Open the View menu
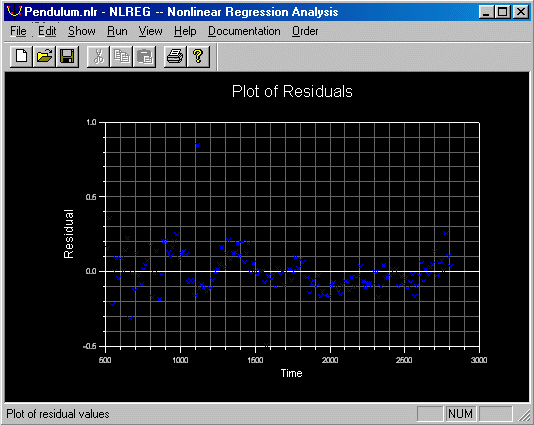The width and height of the screenshot is (534, 425). click(151, 31)
